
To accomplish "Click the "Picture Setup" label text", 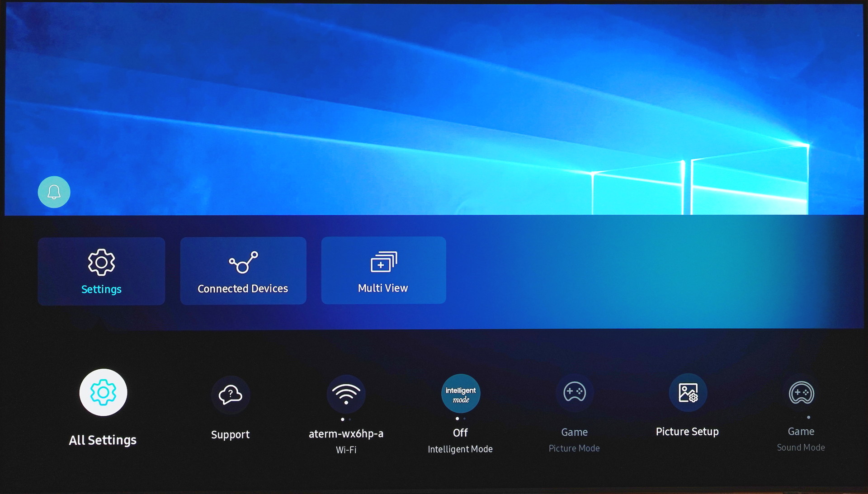I will point(687,432).
